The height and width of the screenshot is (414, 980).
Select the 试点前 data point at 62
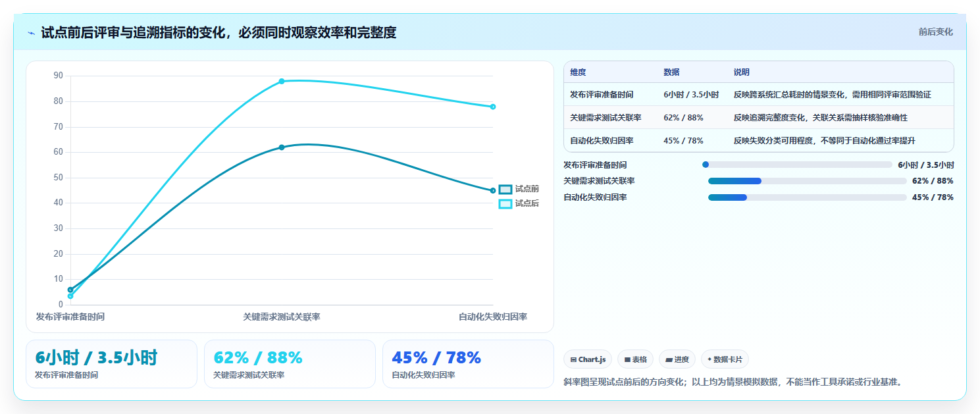282,147
